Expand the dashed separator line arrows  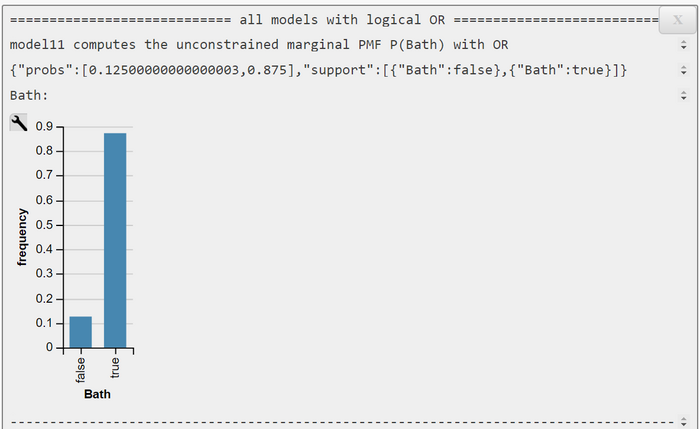683,421
